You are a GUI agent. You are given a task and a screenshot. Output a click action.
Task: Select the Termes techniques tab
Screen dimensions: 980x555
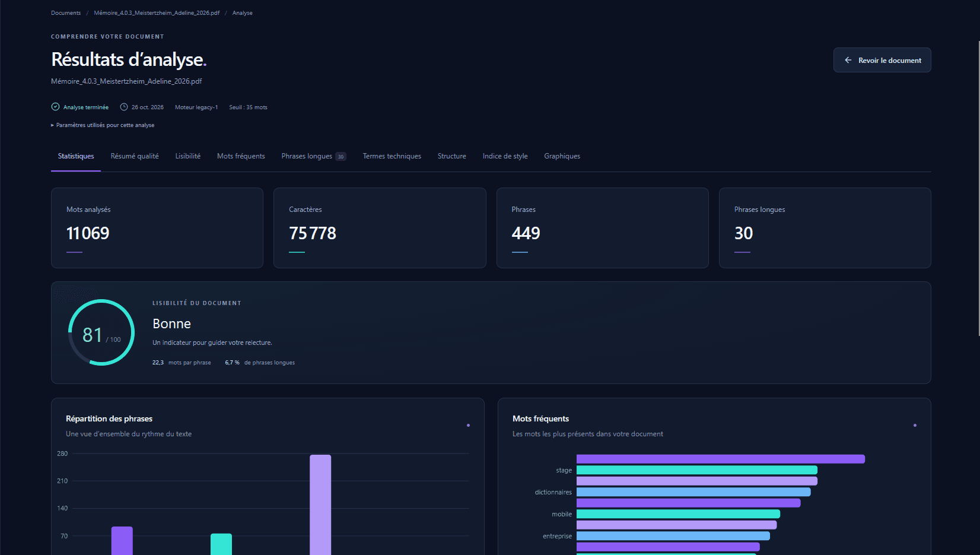click(x=392, y=156)
